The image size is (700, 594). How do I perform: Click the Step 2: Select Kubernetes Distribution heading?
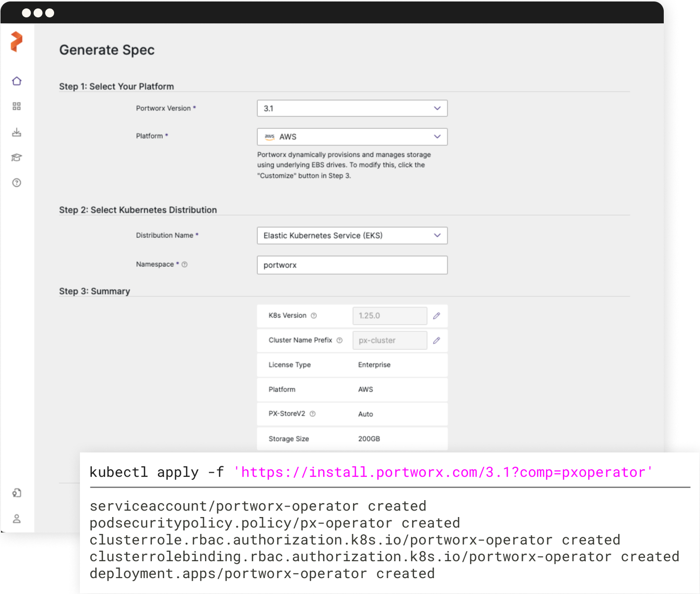138,210
